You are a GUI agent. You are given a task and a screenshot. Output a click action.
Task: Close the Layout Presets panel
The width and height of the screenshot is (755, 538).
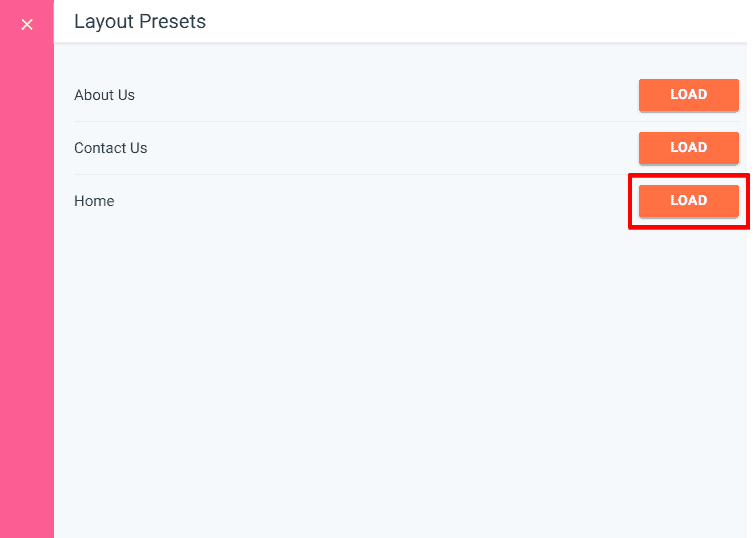(27, 24)
